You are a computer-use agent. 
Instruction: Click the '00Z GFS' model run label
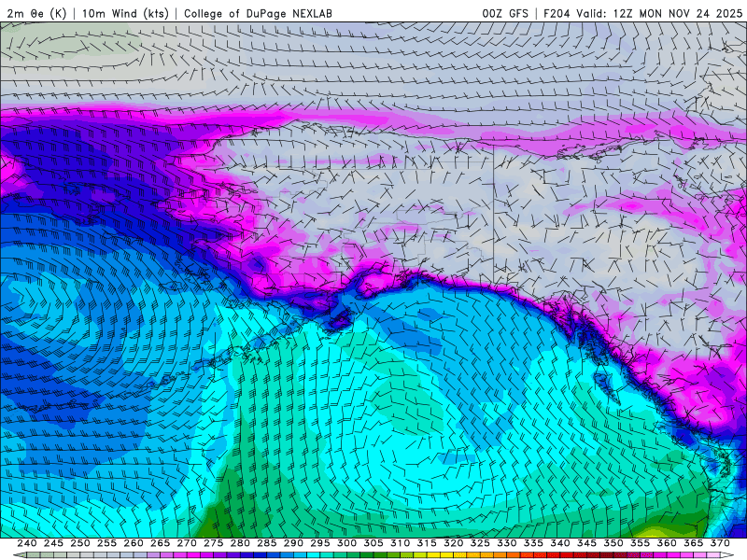(x=505, y=13)
